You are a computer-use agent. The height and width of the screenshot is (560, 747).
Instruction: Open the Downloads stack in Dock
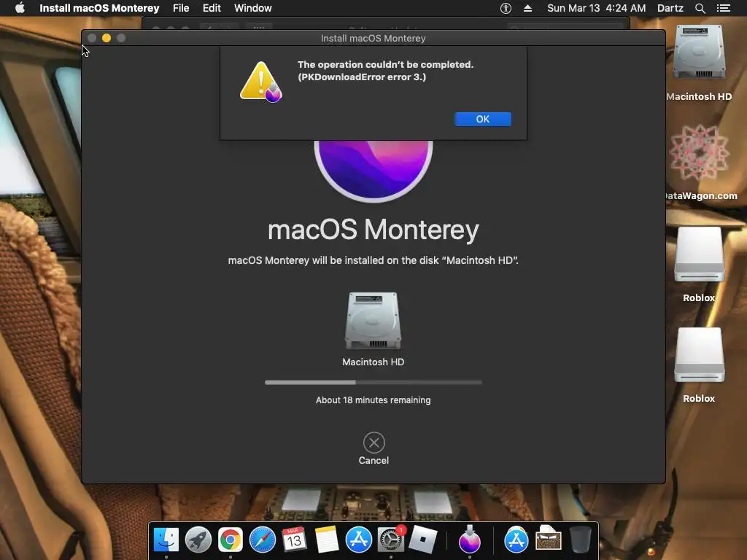coord(549,538)
